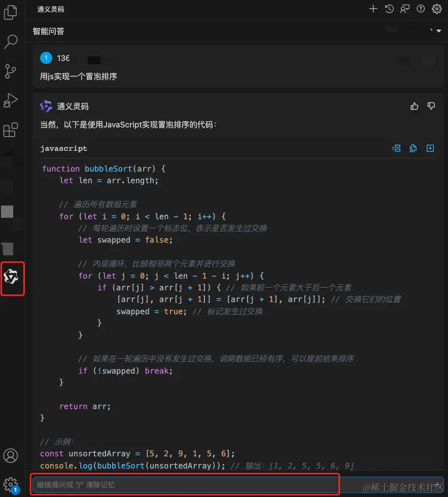Give the answer a thumbs up

415,106
